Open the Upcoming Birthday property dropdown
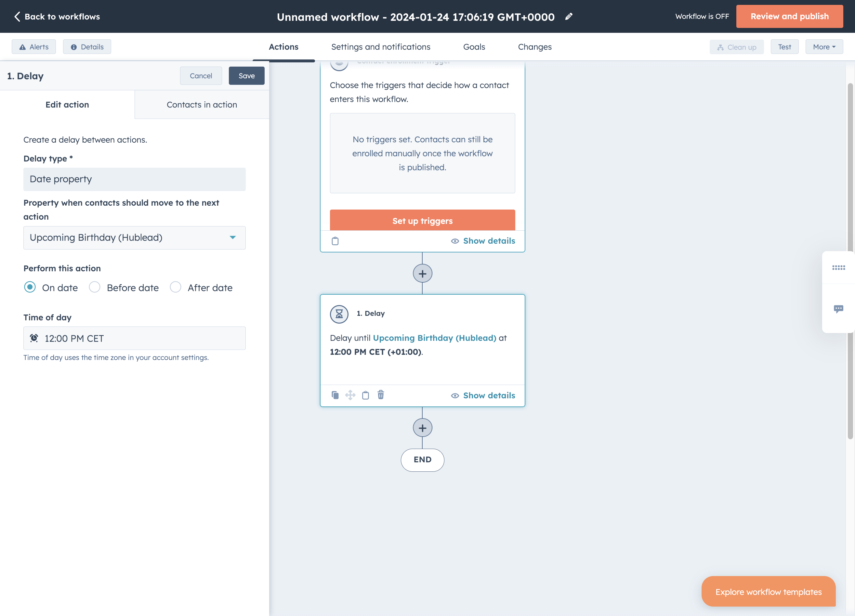This screenshot has width=855, height=616. [x=135, y=238]
